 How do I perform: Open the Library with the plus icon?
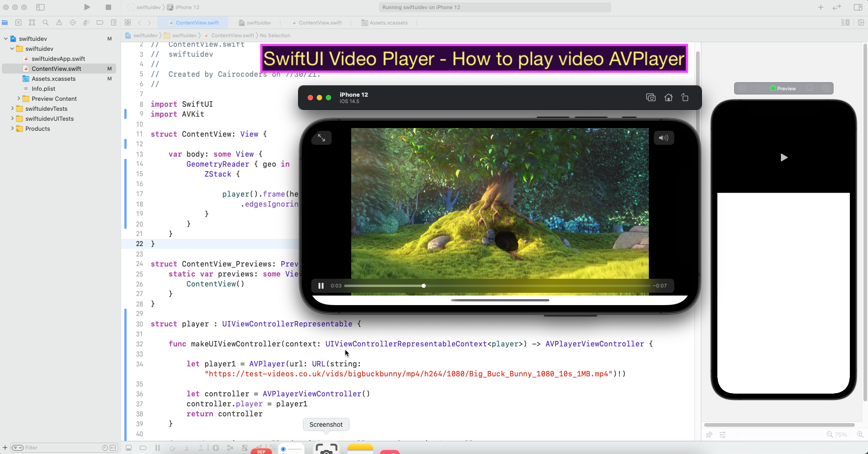click(821, 7)
